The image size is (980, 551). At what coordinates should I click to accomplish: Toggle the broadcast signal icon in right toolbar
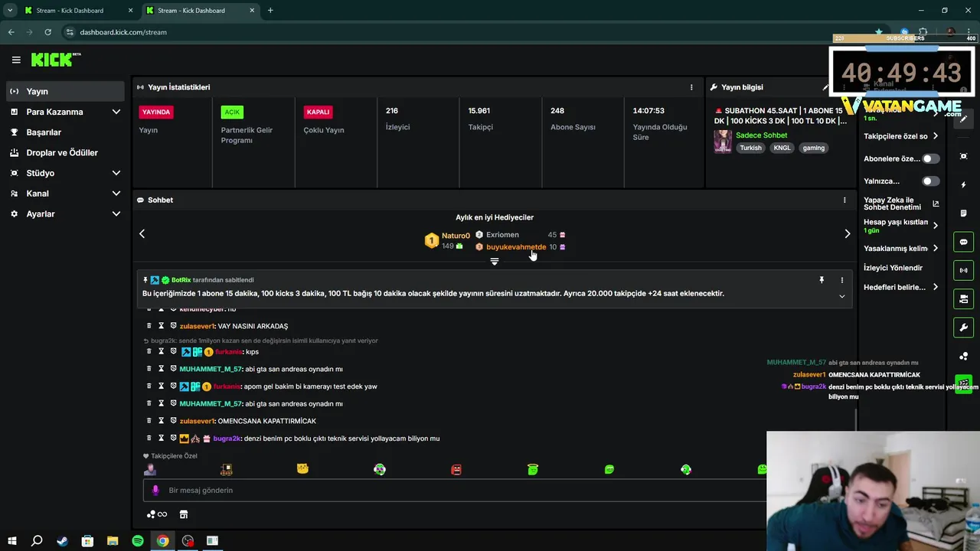(963, 270)
